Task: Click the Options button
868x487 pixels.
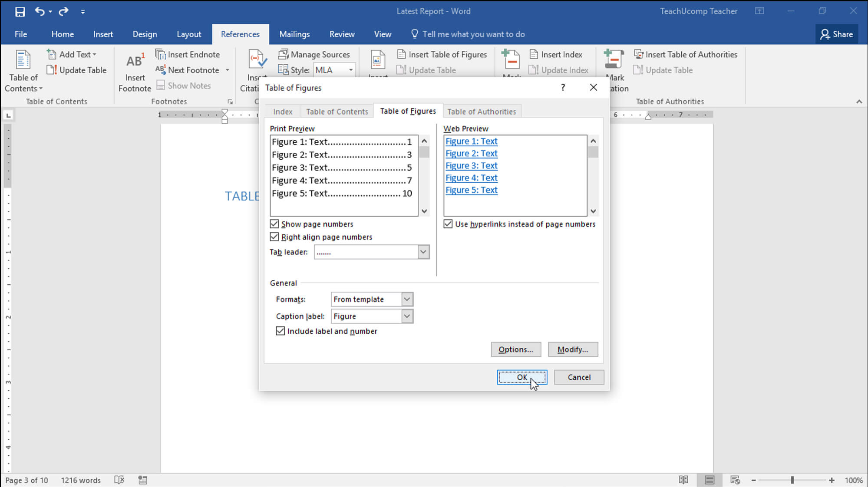Action: point(516,349)
